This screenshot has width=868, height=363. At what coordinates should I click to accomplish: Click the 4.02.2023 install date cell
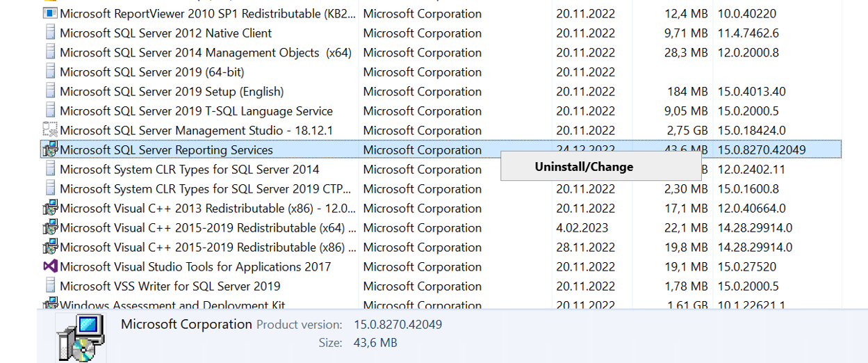pos(582,227)
